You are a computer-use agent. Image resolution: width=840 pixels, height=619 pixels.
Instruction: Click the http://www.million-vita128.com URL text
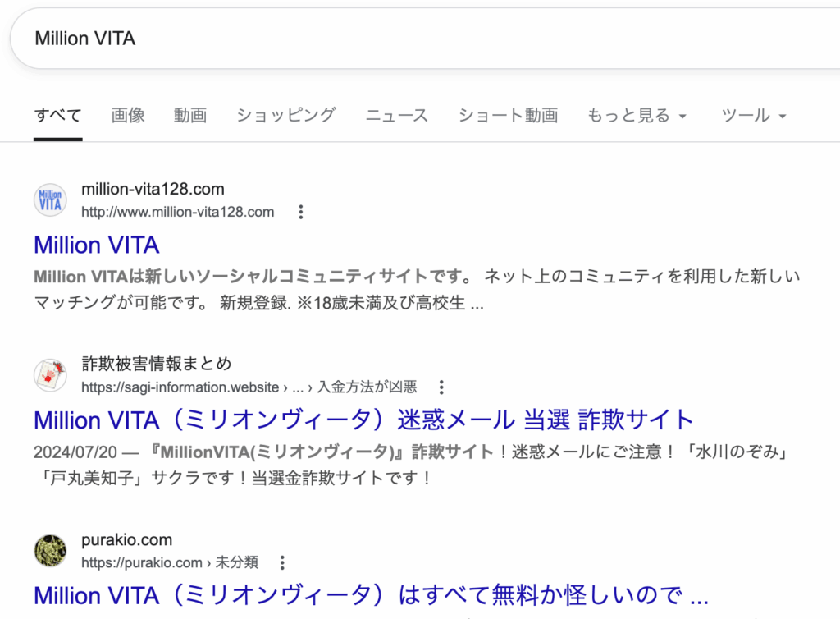click(x=178, y=213)
